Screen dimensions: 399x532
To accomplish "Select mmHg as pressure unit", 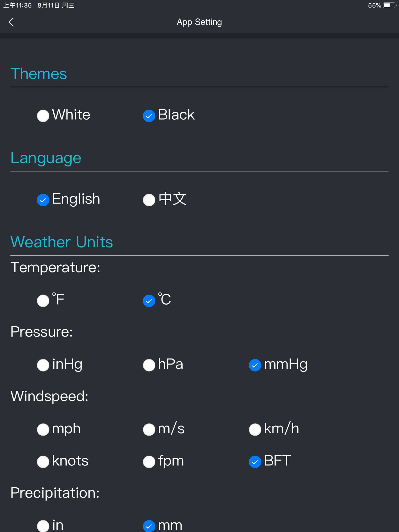I will pos(255,365).
